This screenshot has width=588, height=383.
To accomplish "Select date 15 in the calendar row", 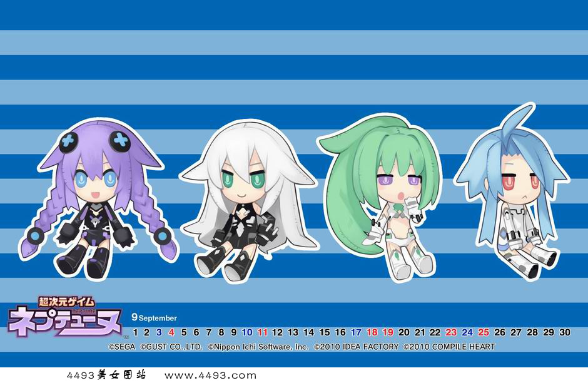I will click(325, 332).
